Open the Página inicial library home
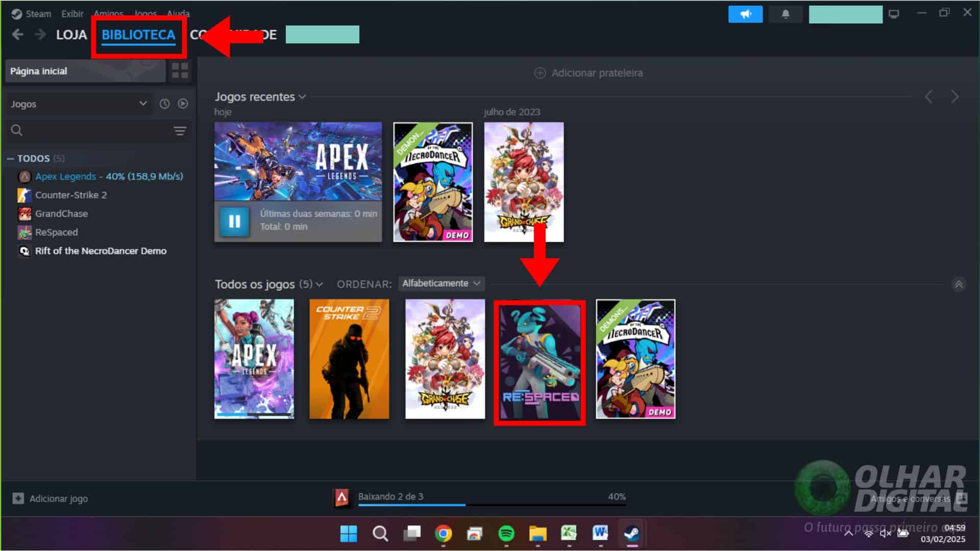 (85, 71)
